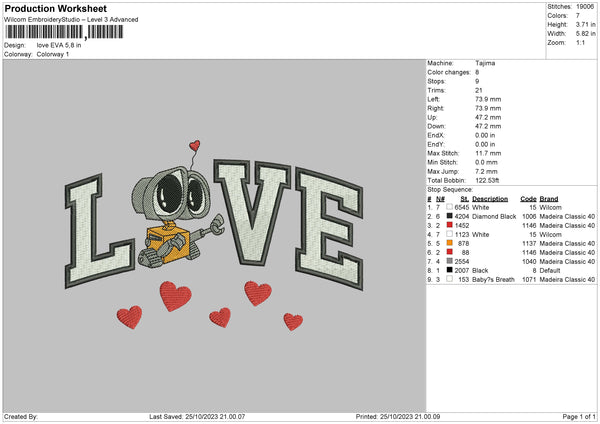Click the red swatch for thread 1452
600x424 pixels.
pos(450,225)
